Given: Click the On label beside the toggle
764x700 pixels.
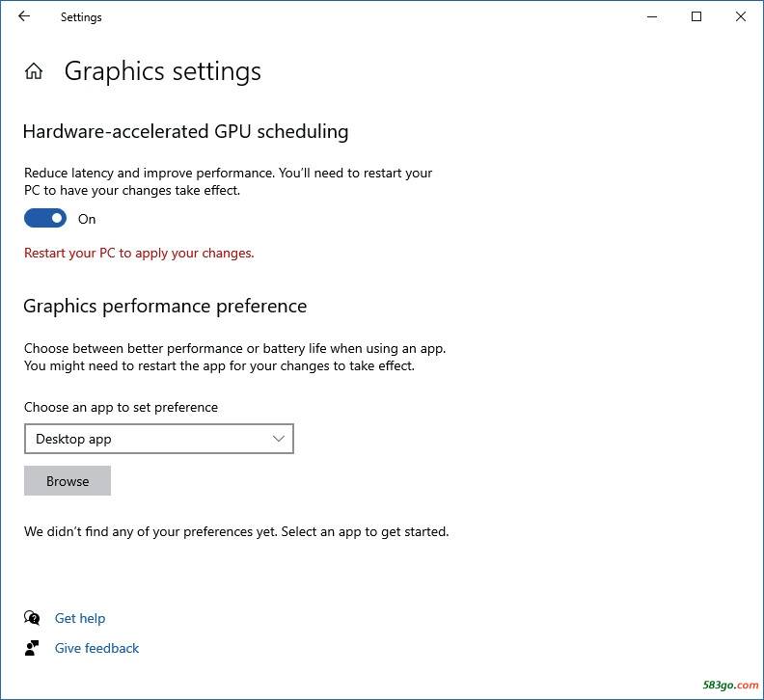Looking at the screenshot, I should point(87,219).
